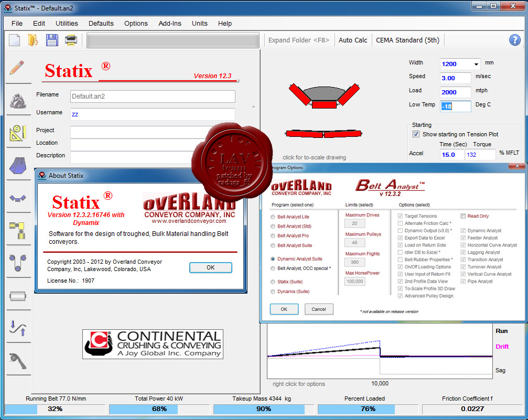Click OK in Program Options dialog
Screen dimensions: 528x420
pyautogui.click(x=284, y=309)
